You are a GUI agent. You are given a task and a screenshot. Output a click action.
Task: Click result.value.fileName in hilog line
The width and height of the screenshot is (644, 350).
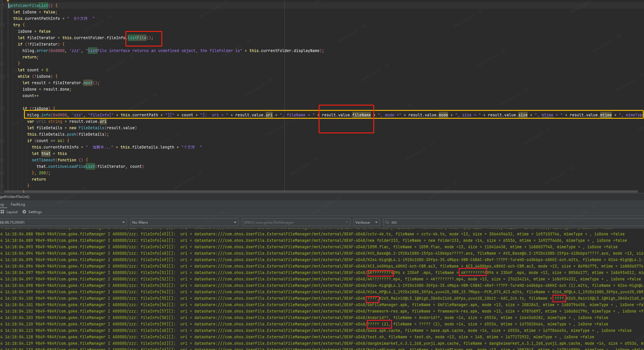point(346,115)
